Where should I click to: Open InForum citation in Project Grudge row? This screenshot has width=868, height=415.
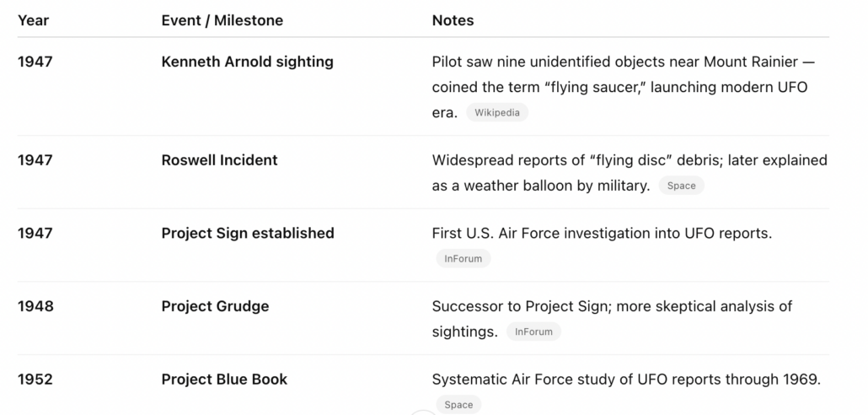[533, 331]
